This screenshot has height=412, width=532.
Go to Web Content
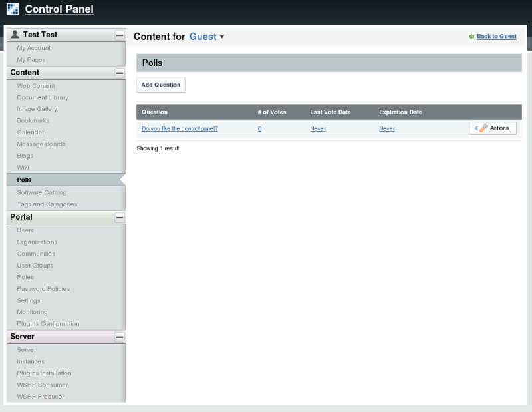click(x=36, y=86)
